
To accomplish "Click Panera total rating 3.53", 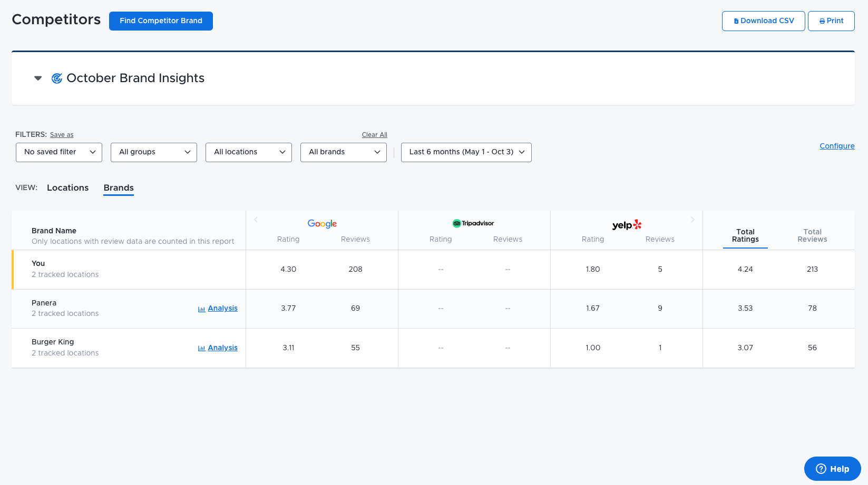I will (x=745, y=308).
